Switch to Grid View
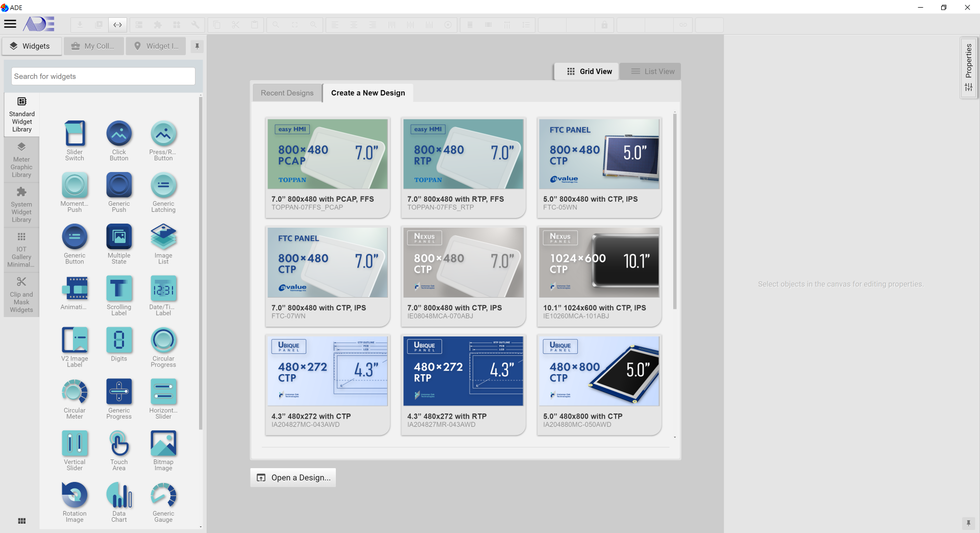The image size is (980, 533). click(589, 71)
